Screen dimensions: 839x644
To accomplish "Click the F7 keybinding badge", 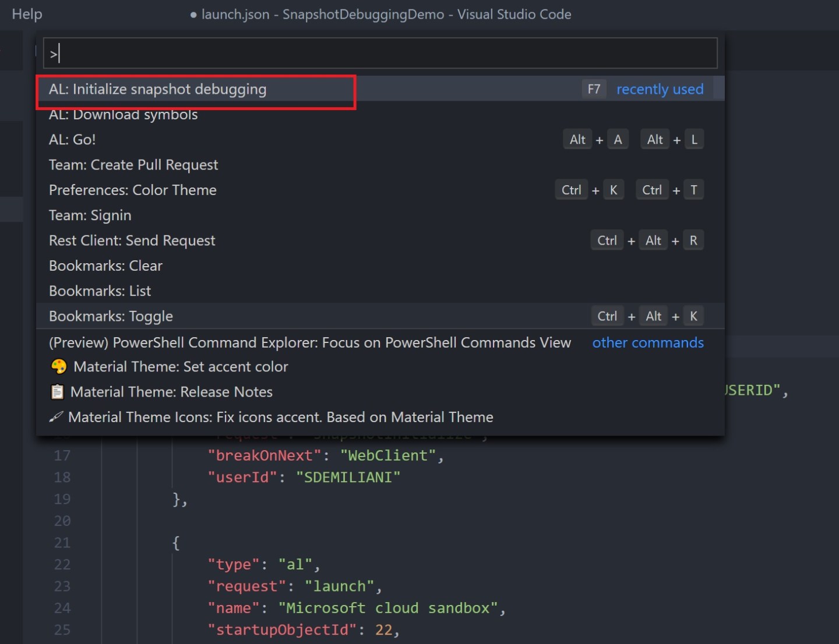I will (x=594, y=89).
